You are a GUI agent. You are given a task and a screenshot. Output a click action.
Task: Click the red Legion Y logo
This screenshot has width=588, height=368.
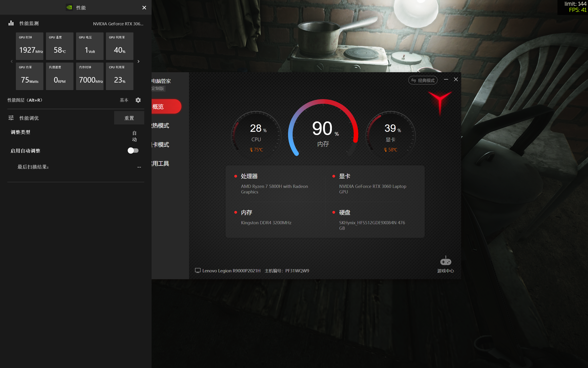(x=440, y=103)
